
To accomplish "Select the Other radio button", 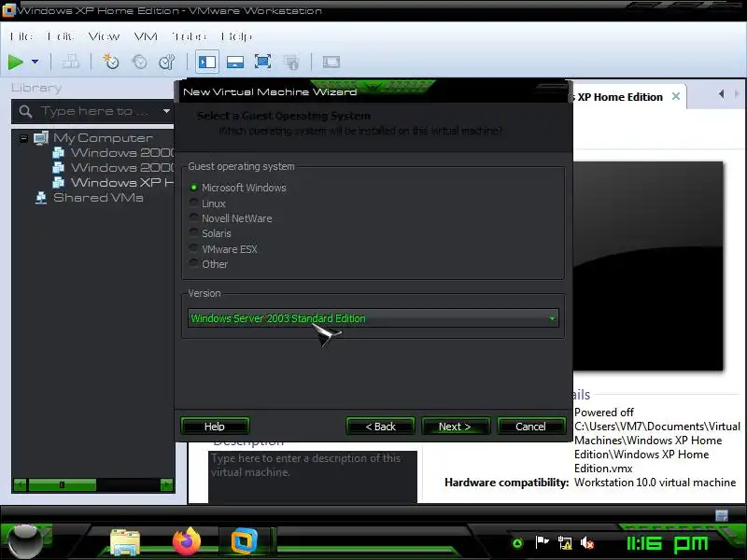I will (194, 263).
